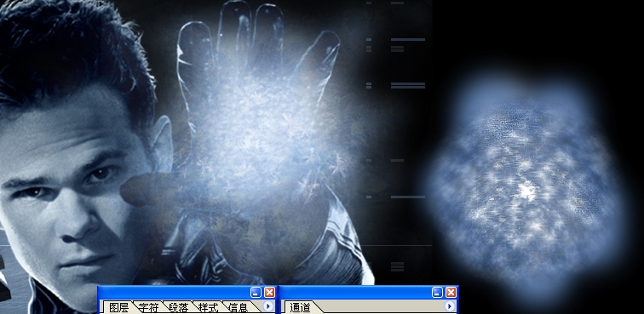This screenshot has height=314, width=644.
Task: Click the man's ear in the image
Action: [161, 141]
